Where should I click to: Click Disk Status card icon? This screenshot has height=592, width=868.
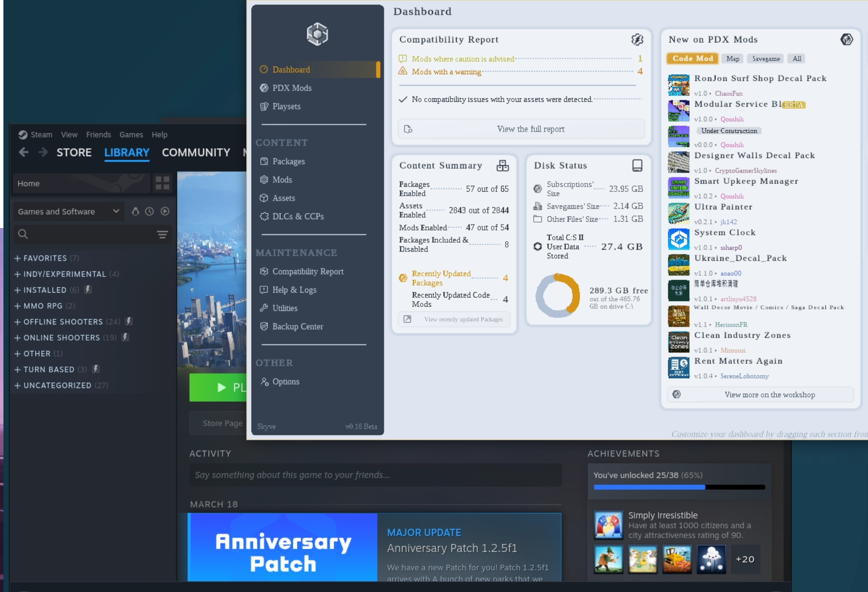click(x=637, y=166)
